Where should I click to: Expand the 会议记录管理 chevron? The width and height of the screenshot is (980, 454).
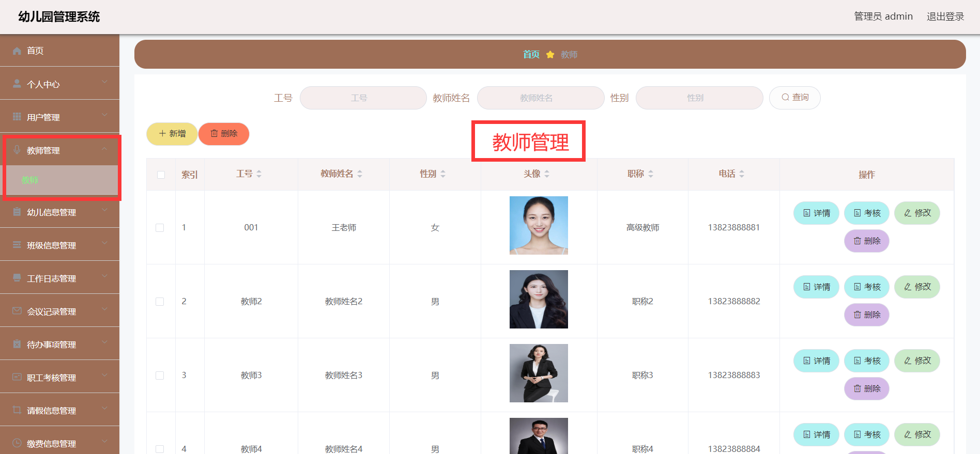pos(105,309)
